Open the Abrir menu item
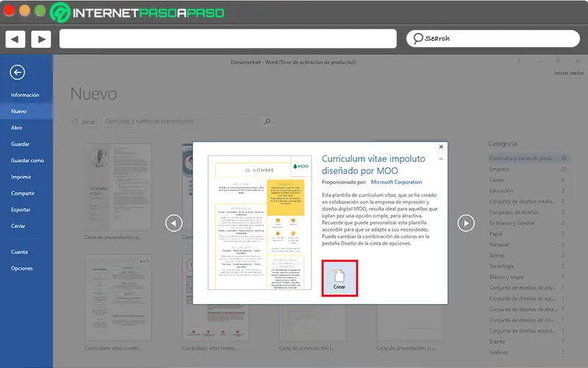Viewport: 588px width, 368px height. (x=17, y=127)
